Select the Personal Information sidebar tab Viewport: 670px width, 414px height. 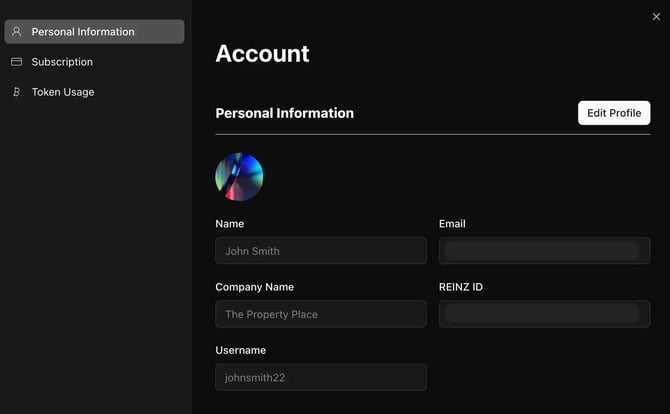tap(94, 32)
